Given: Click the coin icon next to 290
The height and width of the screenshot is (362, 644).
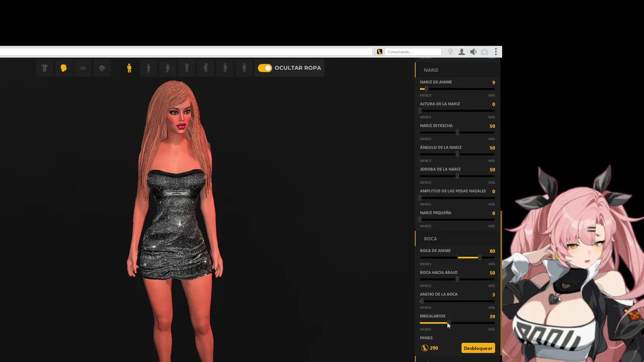Looking at the screenshot, I should [x=425, y=348].
